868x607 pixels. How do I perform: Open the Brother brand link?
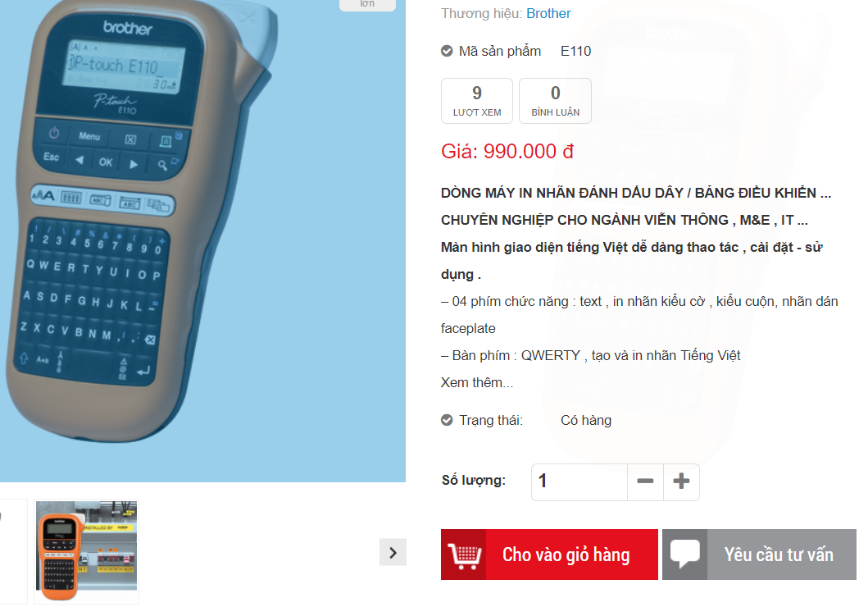coord(548,13)
